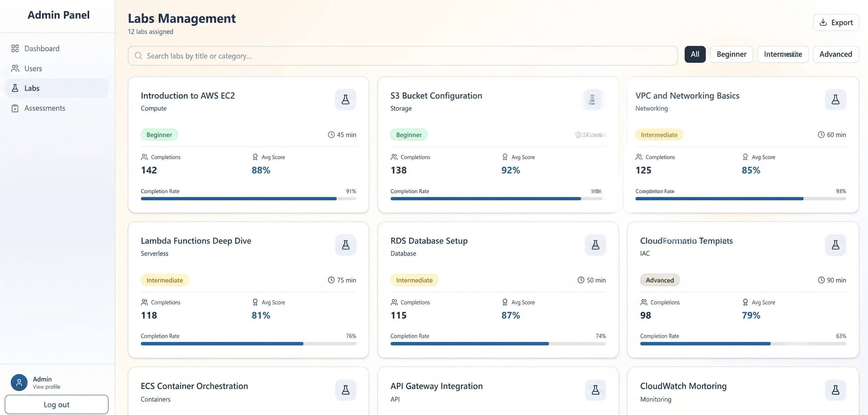868x415 pixels.
Task: Click the Dashboard grid icon
Action: point(15,48)
